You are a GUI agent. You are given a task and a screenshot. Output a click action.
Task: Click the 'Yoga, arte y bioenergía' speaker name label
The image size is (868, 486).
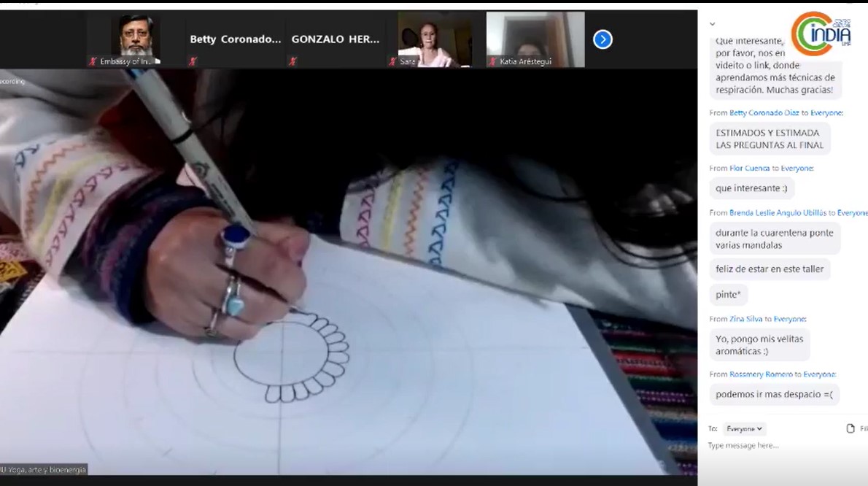pos(43,470)
